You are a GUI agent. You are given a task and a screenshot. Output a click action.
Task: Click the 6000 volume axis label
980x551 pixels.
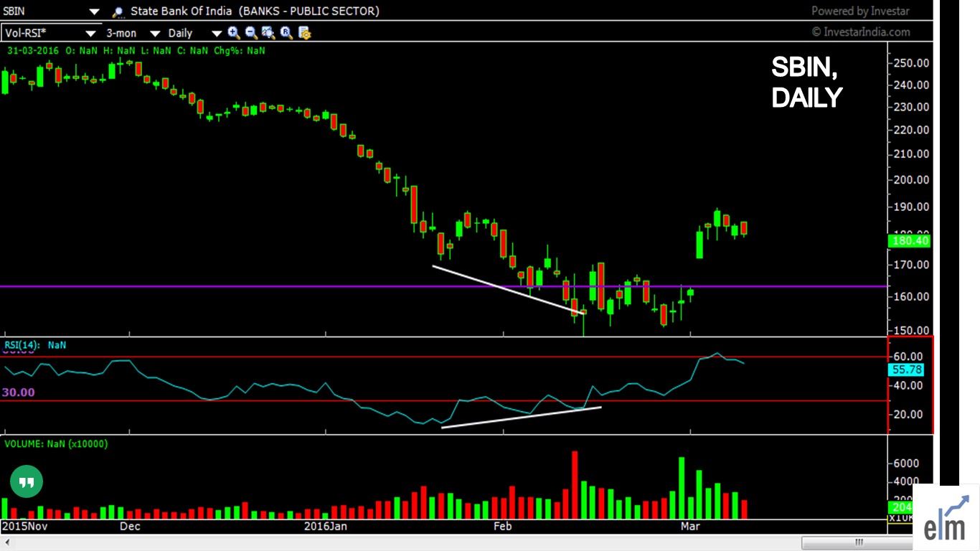tap(906, 464)
